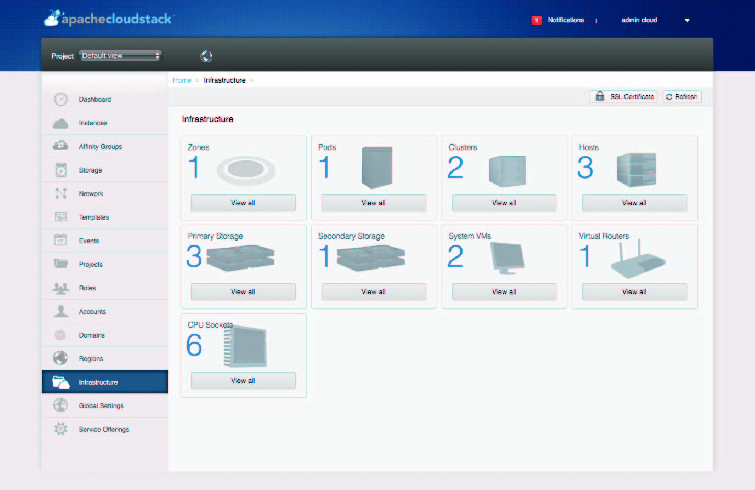The height and width of the screenshot is (490, 755).
Task: Go to Events in the sidebar
Action: coord(104,240)
